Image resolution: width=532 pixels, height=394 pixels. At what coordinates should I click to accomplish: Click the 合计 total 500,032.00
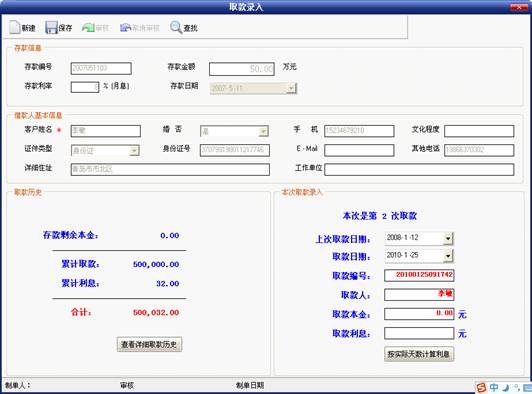[x=156, y=313]
